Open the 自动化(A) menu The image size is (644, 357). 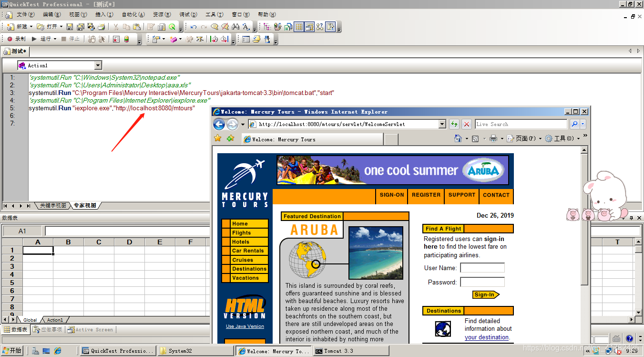[133, 15]
